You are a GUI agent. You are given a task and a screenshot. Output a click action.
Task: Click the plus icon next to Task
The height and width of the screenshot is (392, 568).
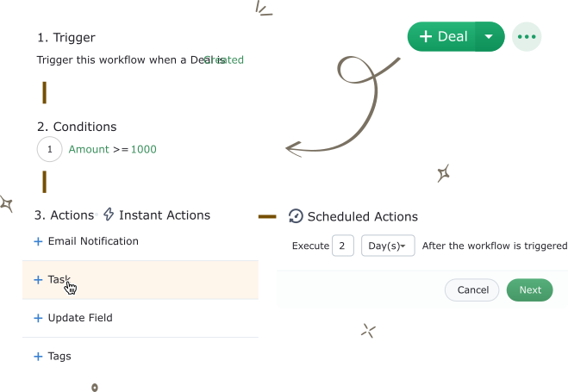pos(38,280)
